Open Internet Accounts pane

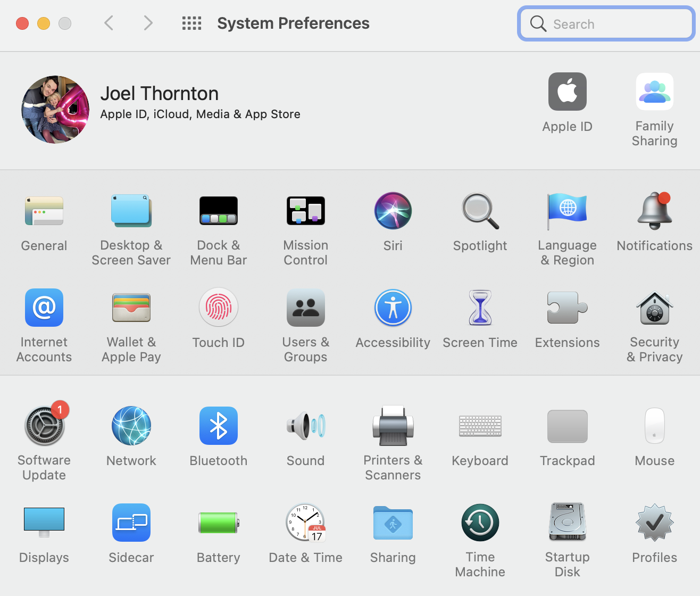[44, 308]
